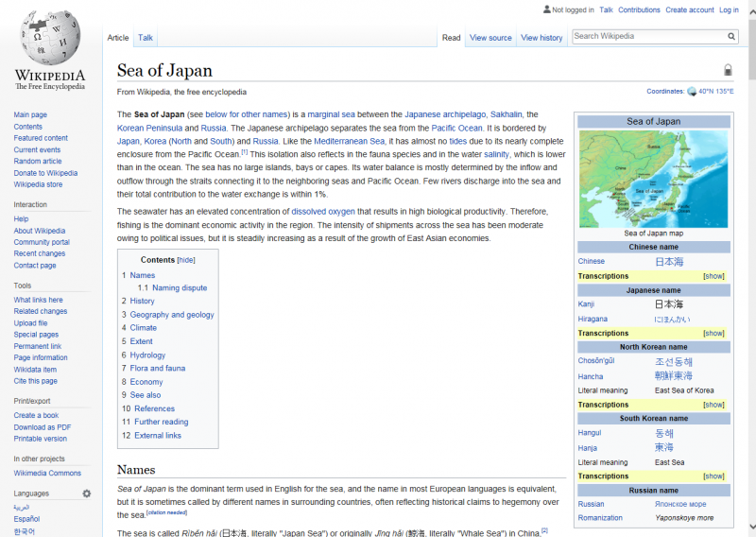This screenshot has height=537, width=756.
Task: Open the Romanization link in infobox
Action: [x=600, y=518]
